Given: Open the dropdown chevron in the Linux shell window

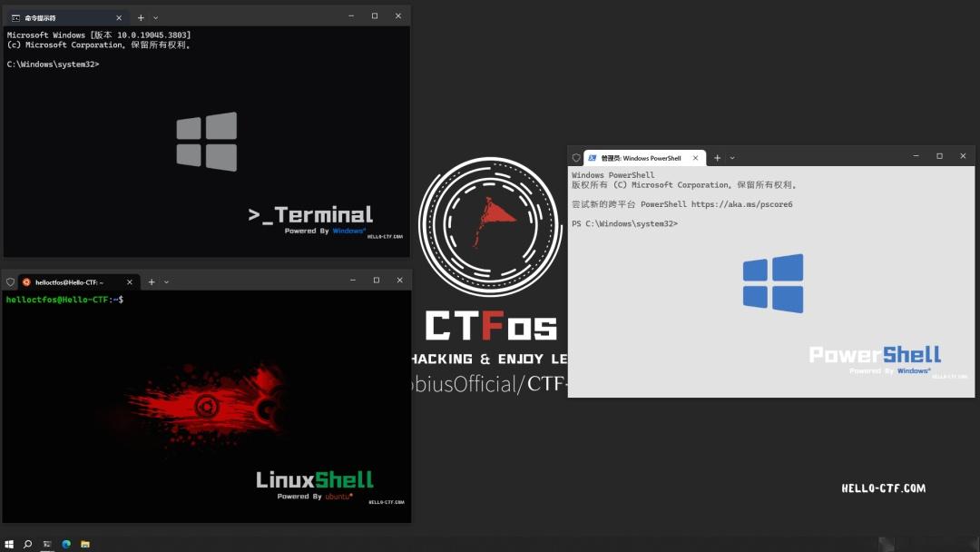Looking at the screenshot, I should point(166,281).
